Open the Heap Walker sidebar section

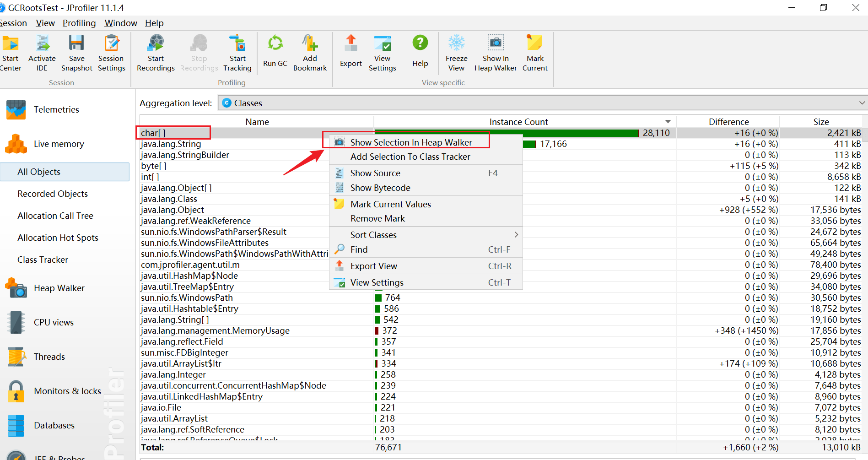(x=59, y=288)
